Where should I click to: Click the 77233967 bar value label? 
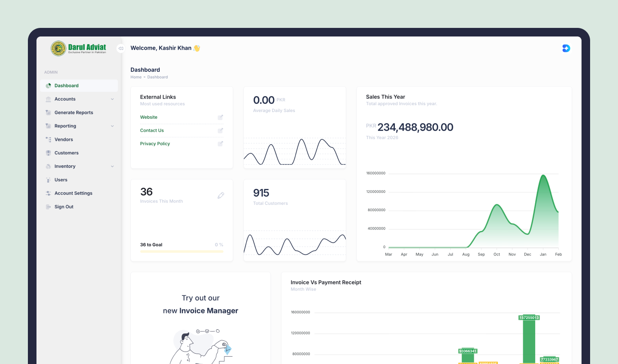tap(549, 360)
